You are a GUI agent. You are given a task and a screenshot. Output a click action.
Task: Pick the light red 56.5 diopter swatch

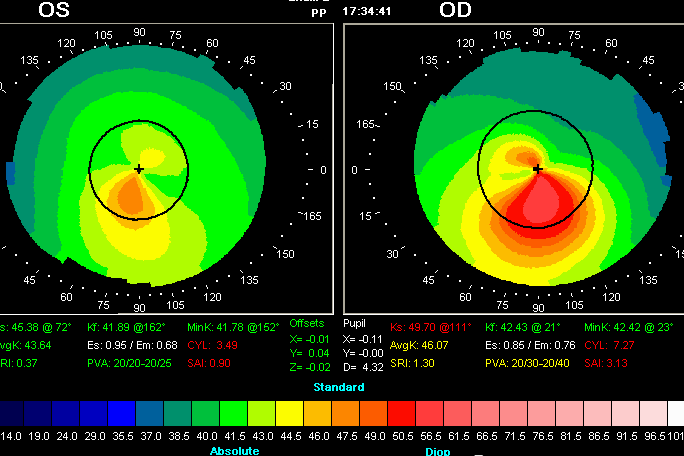tap(429, 413)
